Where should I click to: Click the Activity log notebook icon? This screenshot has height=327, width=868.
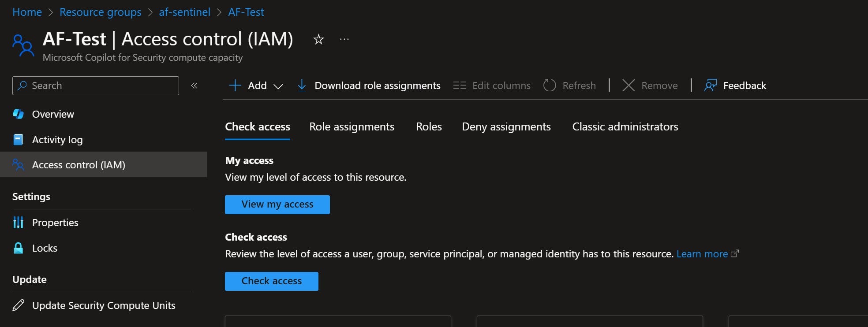point(18,139)
